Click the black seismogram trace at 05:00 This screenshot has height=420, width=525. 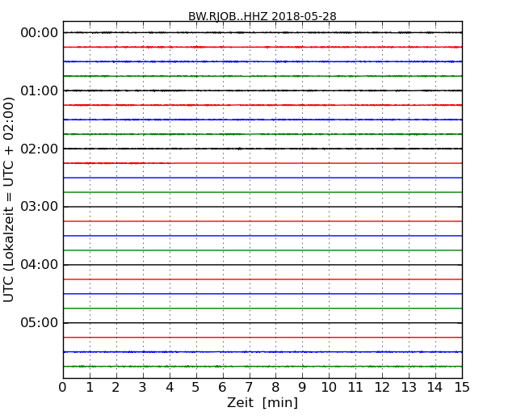coord(262,323)
